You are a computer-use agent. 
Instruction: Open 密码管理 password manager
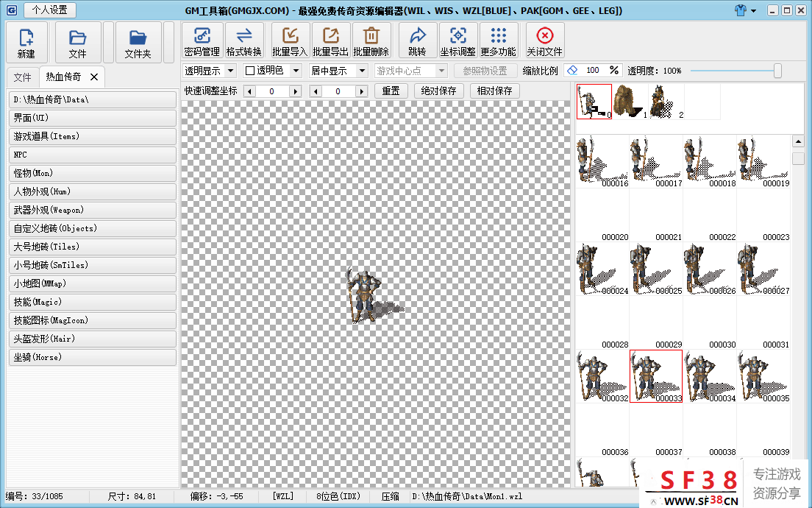click(202, 41)
